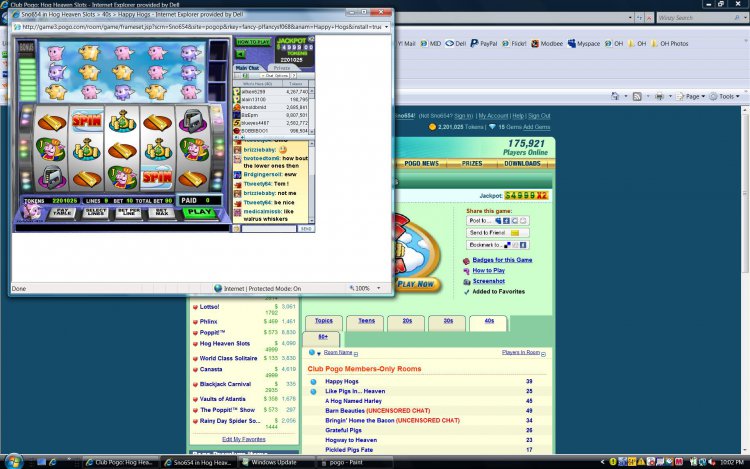Click the piggy bank icon in slots game
Image resolution: width=750 pixels, height=469 pixels.
click(32, 212)
